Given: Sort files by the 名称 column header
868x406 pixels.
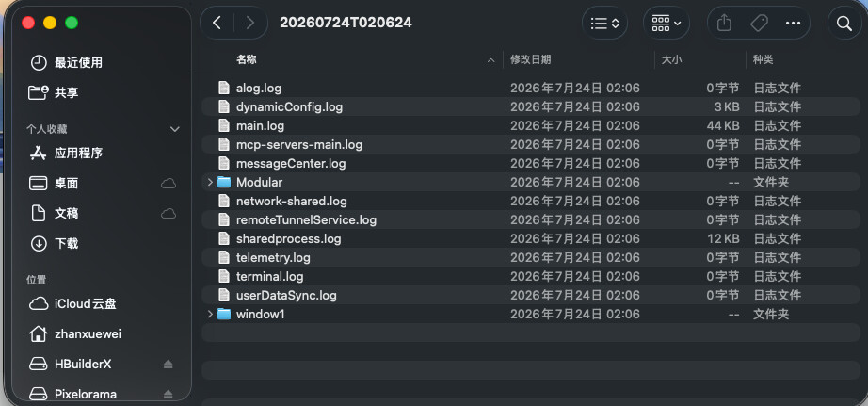Looking at the screenshot, I should (x=247, y=59).
